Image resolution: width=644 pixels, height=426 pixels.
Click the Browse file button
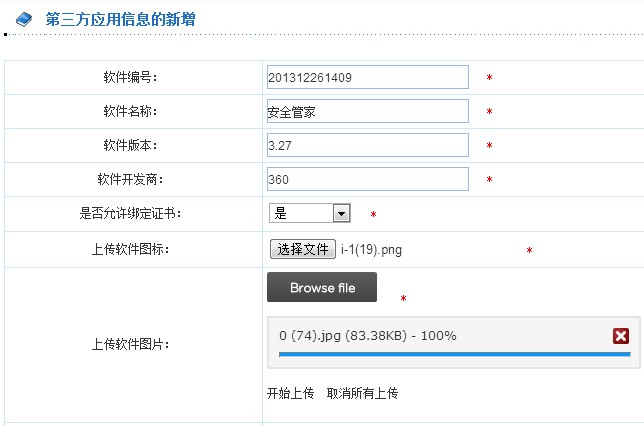click(x=322, y=287)
